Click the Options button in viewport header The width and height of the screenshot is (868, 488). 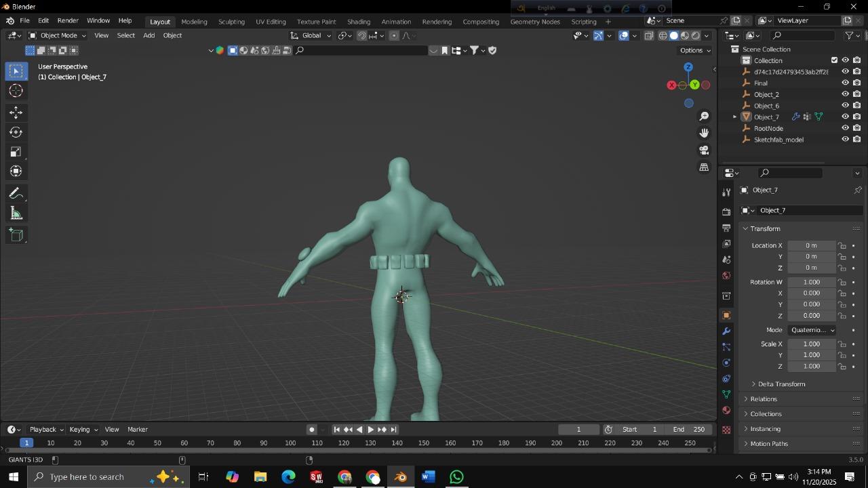click(x=694, y=50)
